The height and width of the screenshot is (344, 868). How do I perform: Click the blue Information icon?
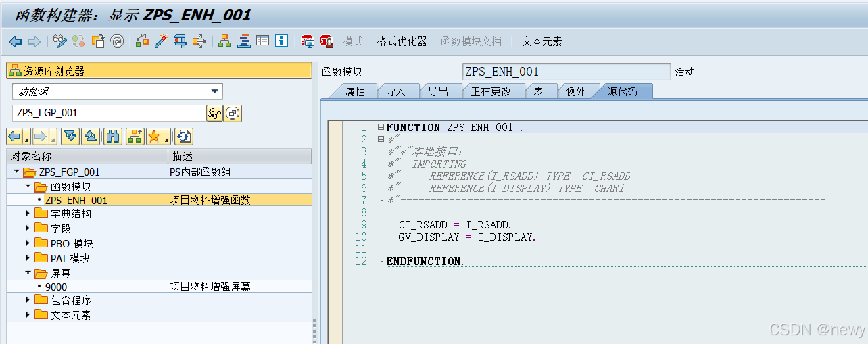coord(282,41)
